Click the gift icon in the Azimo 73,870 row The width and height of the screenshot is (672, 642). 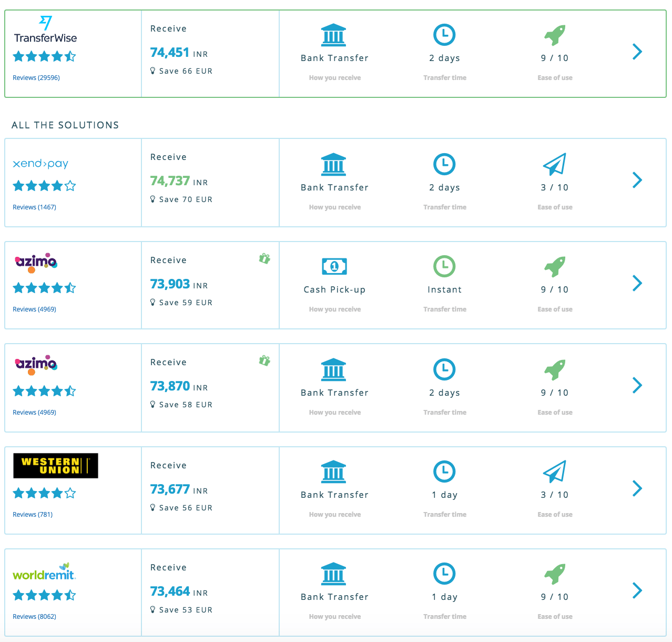[x=264, y=360]
